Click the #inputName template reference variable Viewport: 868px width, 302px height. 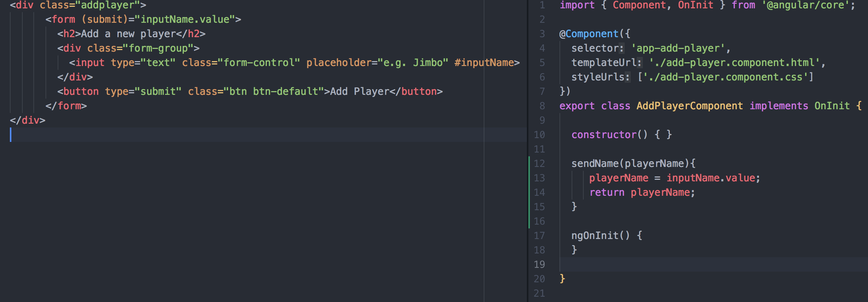(484, 63)
